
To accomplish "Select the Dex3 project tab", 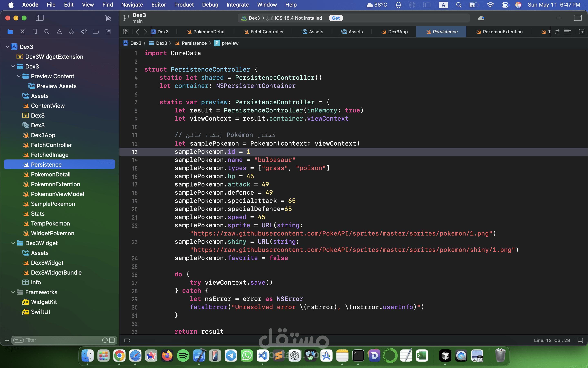I will tap(160, 32).
